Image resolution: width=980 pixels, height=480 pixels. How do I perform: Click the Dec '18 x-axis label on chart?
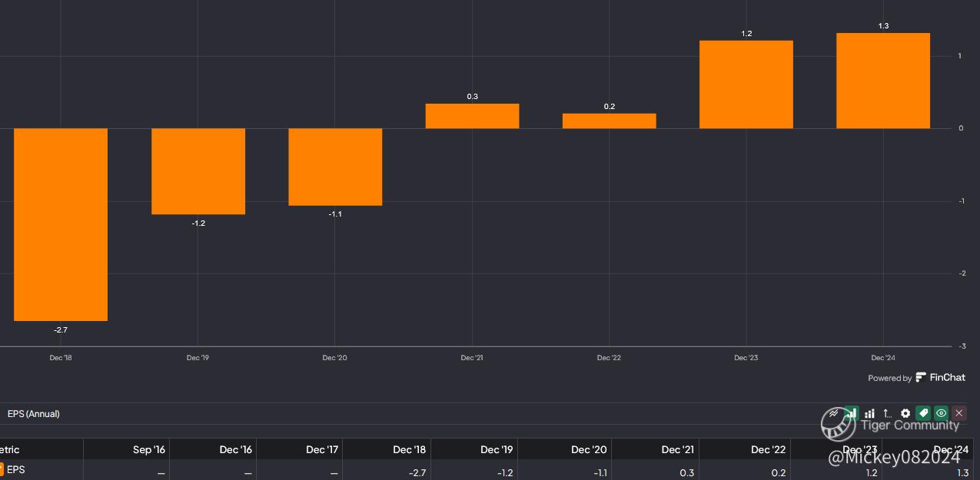click(x=61, y=358)
